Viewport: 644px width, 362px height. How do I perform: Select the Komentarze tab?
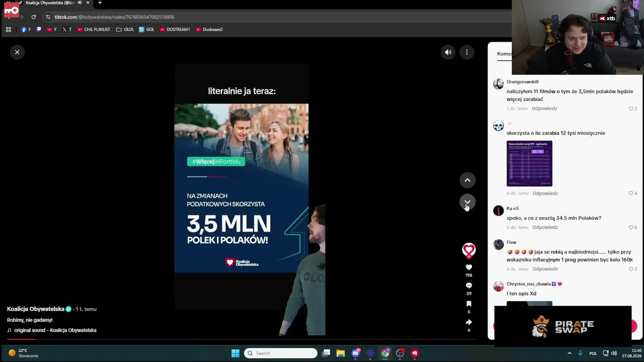pyautogui.click(x=505, y=54)
